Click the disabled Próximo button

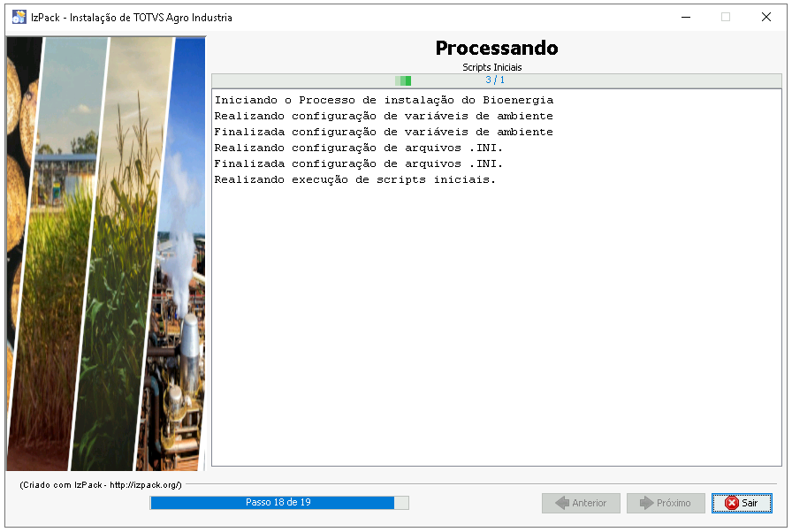point(666,503)
